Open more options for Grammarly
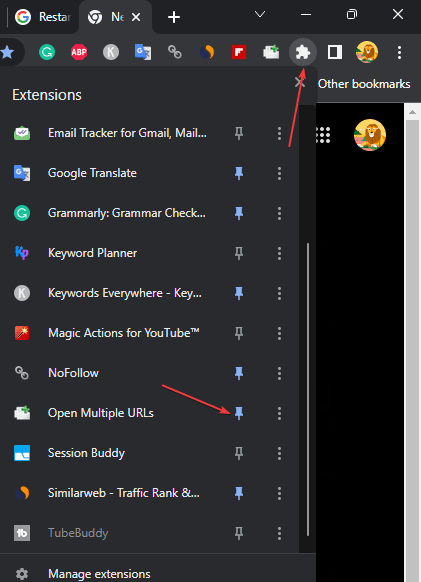The height and width of the screenshot is (582, 421). [280, 213]
